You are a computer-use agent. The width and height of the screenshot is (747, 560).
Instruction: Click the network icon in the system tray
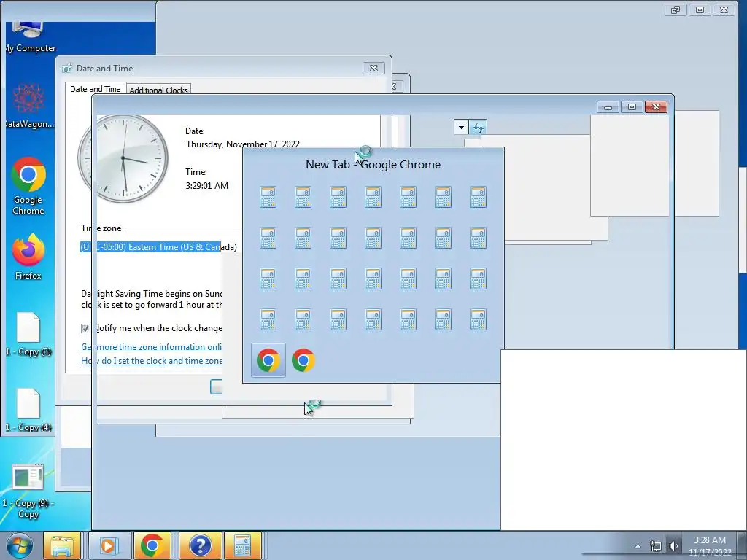pyautogui.click(x=656, y=546)
